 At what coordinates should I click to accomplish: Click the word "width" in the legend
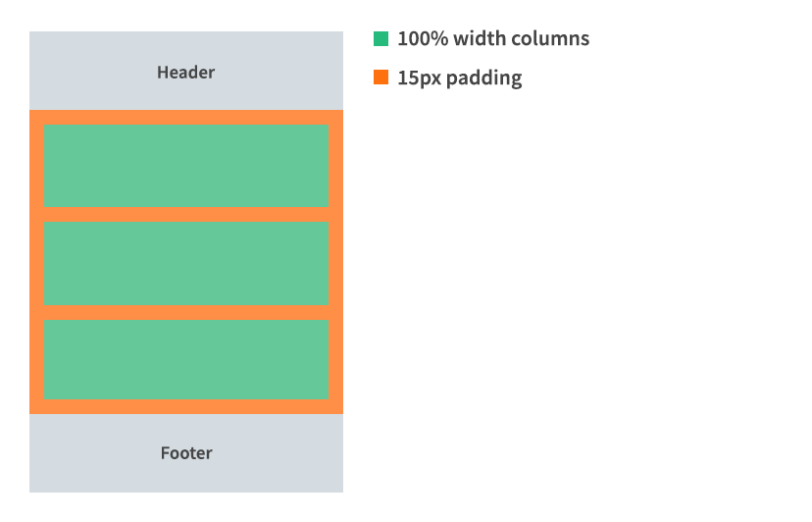click(x=478, y=39)
